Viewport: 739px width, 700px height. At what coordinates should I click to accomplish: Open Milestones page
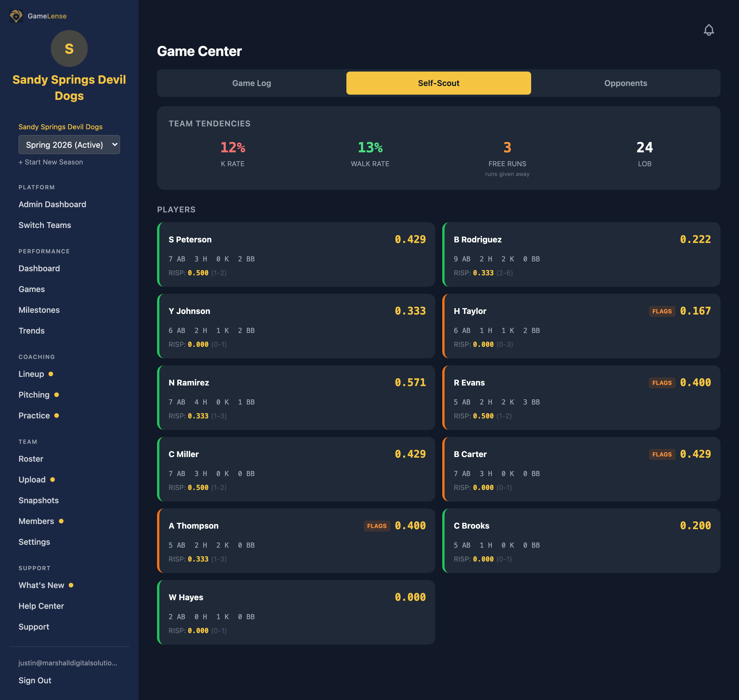39,310
